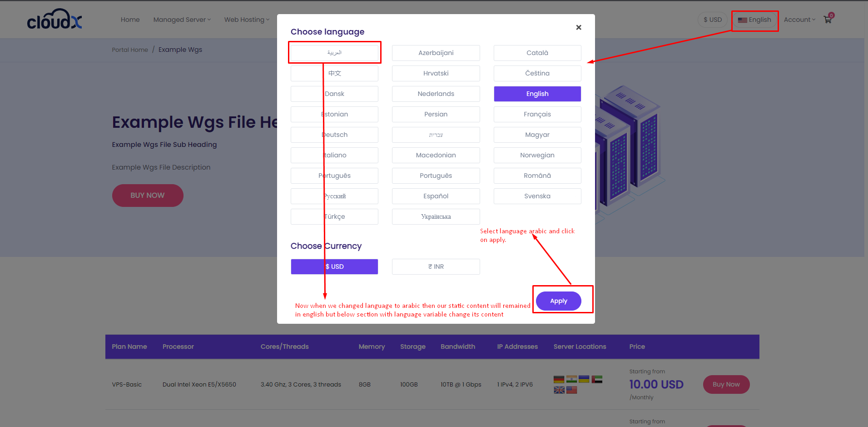
Task: Click the $ USD currency pill in header
Action: tap(712, 20)
